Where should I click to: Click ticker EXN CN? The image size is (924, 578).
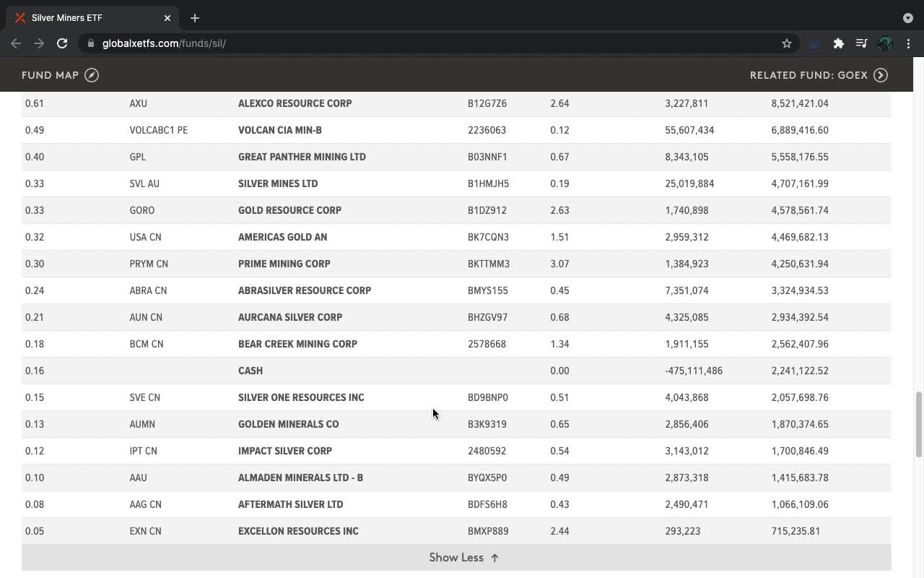pos(145,531)
